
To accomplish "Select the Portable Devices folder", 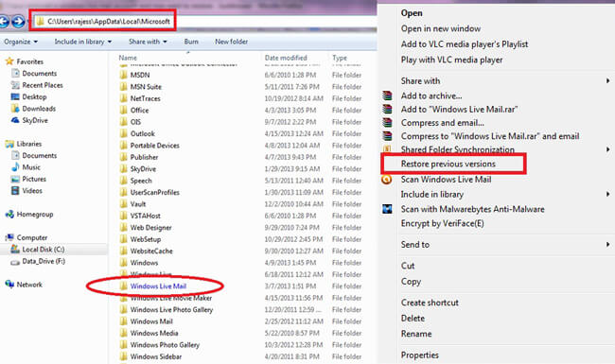I will (x=154, y=146).
